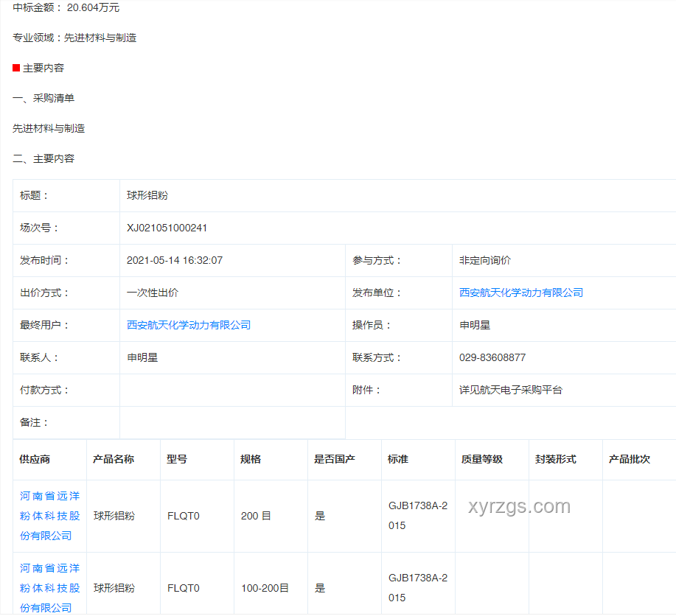676x616 pixels.
Task: Open 河南省远洋粉体 supplier link in 200 目 row
Action: pyautogui.click(x=49, y=516)
